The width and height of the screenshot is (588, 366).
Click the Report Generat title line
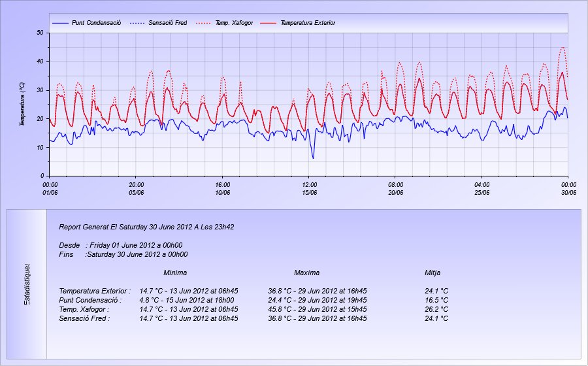(x=146, y=227)
